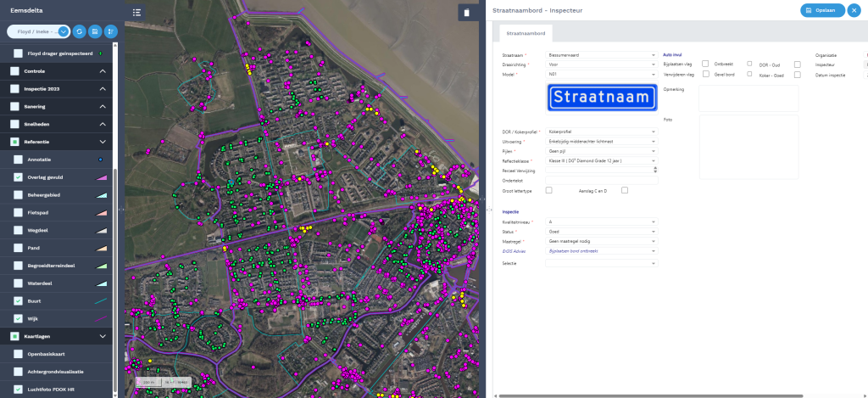Image resolution: width=868 pixels, height=398 pixels.
Task: Expand the Inspectie 2023 layer group
Action: (103, 88)
